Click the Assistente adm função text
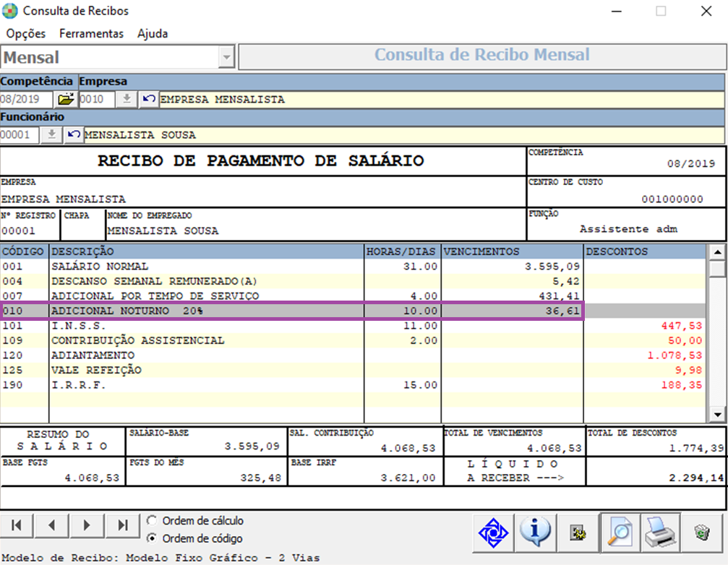Image resolution: width=728 pixels, height=565 pixels. (x=628, y=229)
